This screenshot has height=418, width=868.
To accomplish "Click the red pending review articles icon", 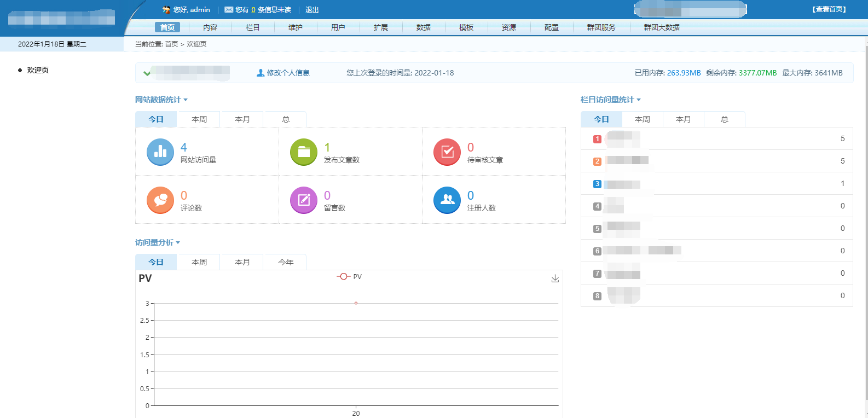I will 447,152.
